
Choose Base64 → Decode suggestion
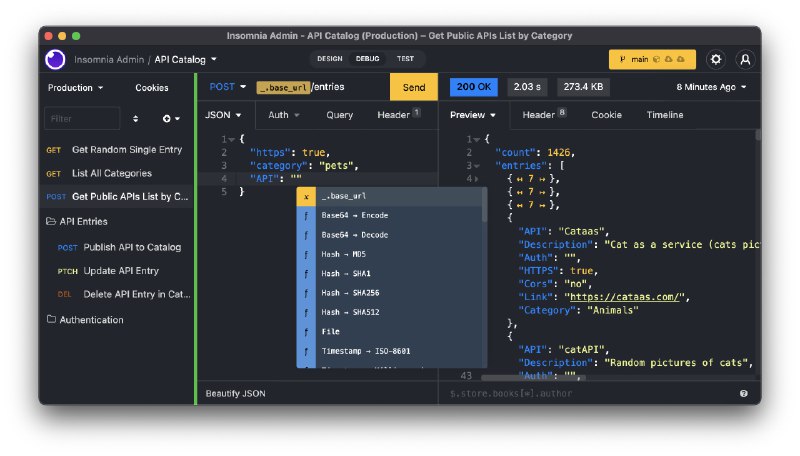point(389,235)
